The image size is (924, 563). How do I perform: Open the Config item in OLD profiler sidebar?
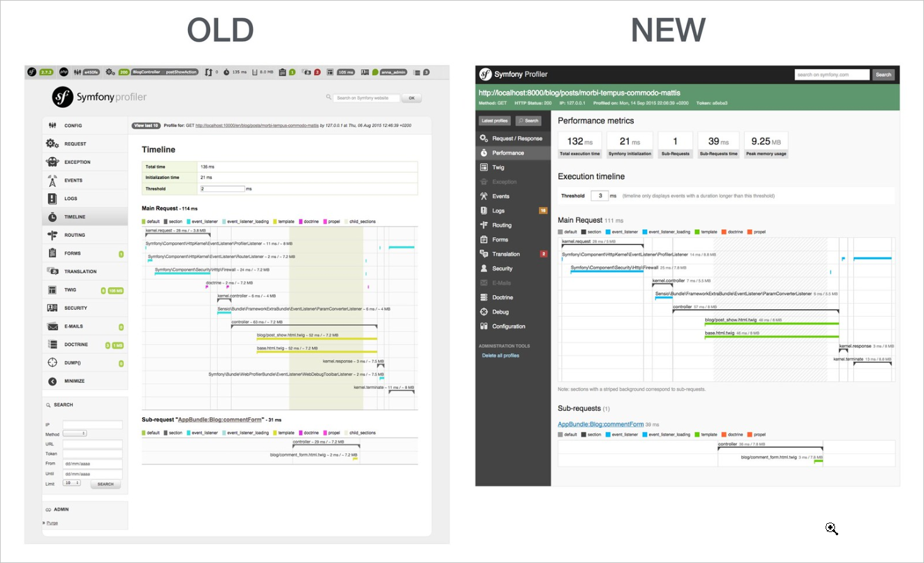click(85, 126)
